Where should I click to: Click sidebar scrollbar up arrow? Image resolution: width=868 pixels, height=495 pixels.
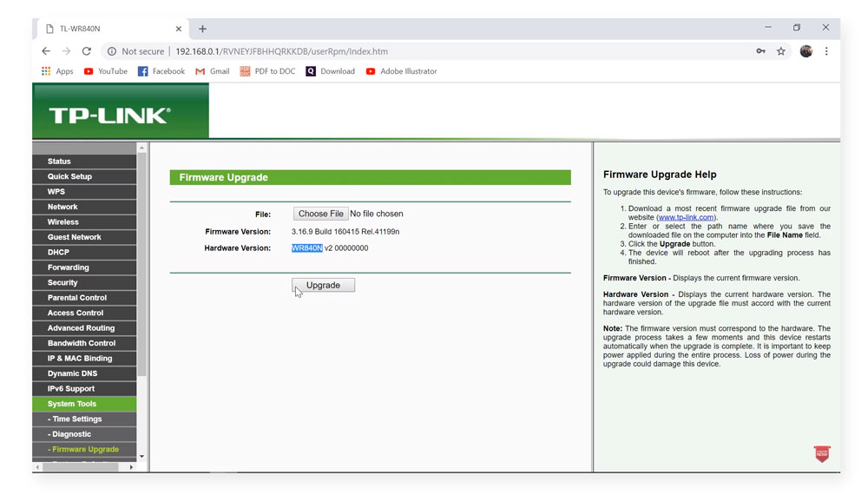141,148
